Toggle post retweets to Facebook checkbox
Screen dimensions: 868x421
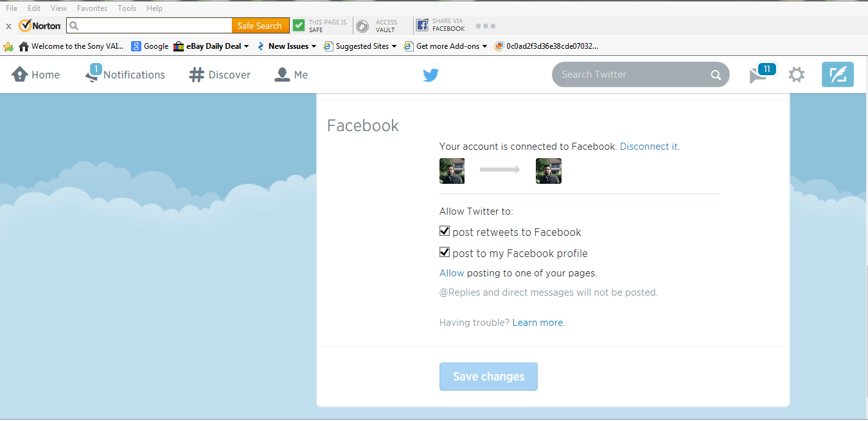point(444,231)
